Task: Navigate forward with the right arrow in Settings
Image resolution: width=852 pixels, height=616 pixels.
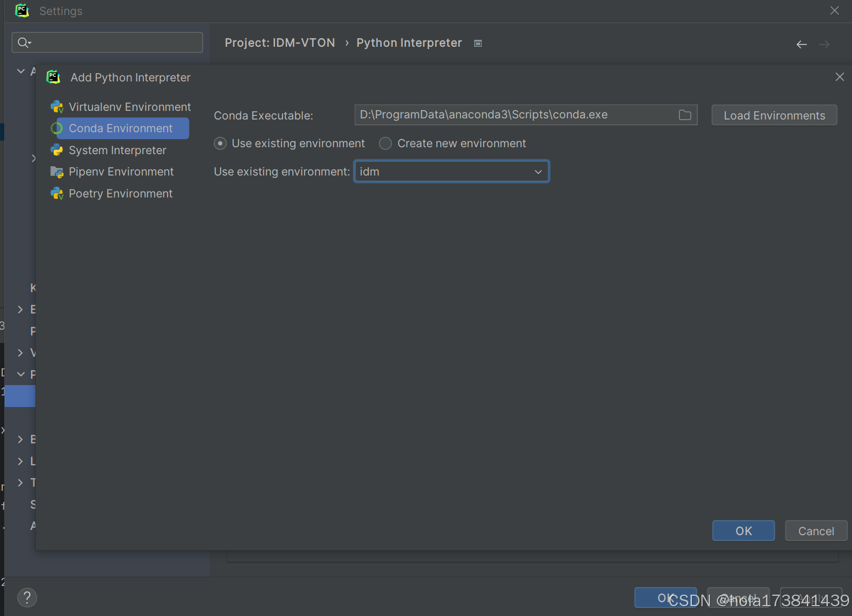Action: tap(824, 44)
